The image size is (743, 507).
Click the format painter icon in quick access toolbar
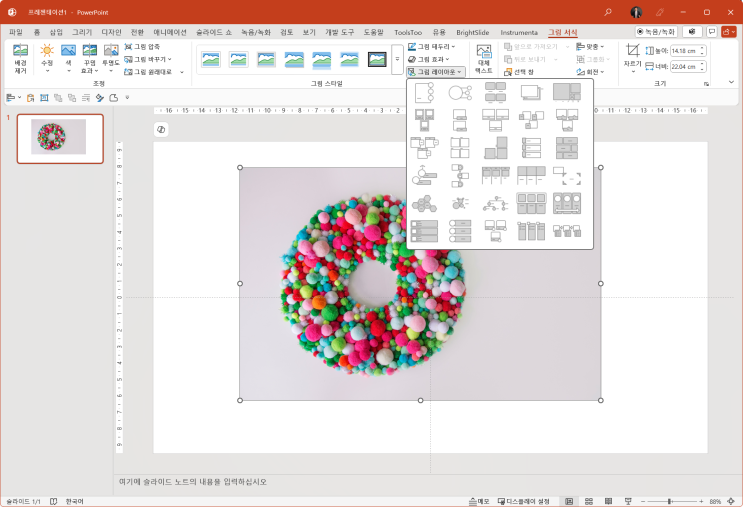[100, 98]
